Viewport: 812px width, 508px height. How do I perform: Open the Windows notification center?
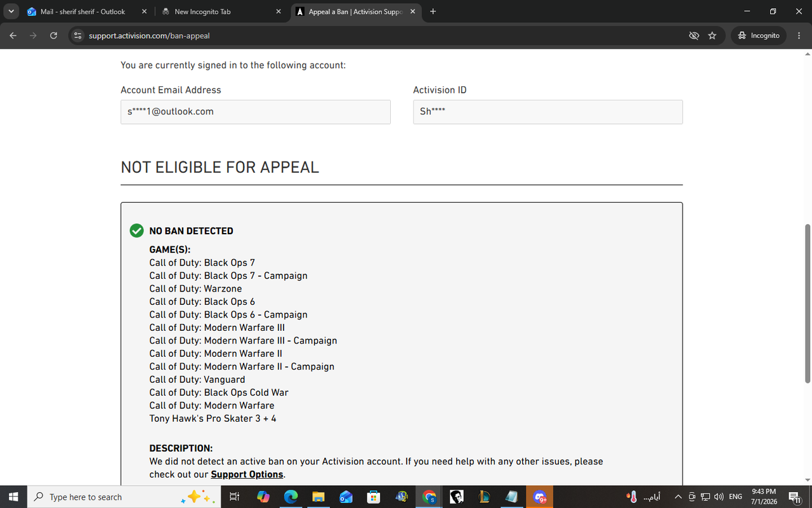(x=794, y=497)
